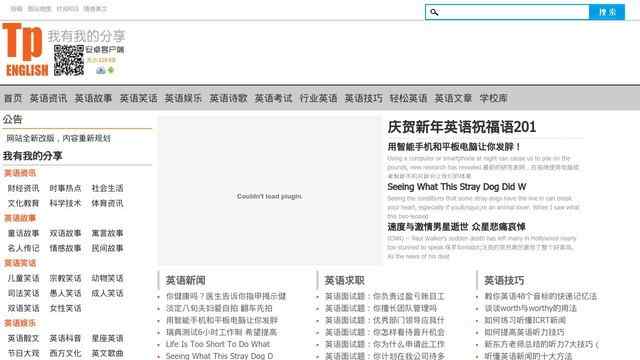Open 英语文章 navigation menu item
Image resolution: width=640 pixels, height=360 pixels.
click(x=453, y=98)
